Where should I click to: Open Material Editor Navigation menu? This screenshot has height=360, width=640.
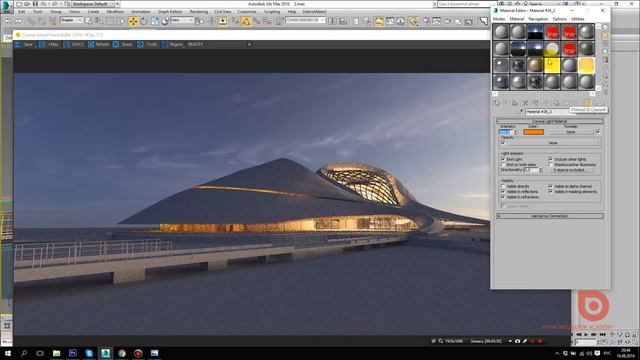[538, 19]
